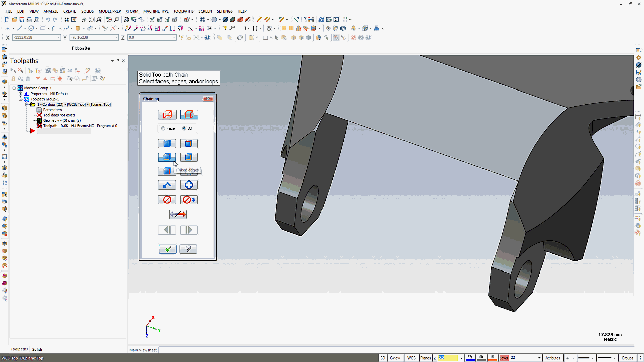Click the Attributes button in status bar
Image resolution: width=644 pixels, height=362 pixels.
pos(553,358)
